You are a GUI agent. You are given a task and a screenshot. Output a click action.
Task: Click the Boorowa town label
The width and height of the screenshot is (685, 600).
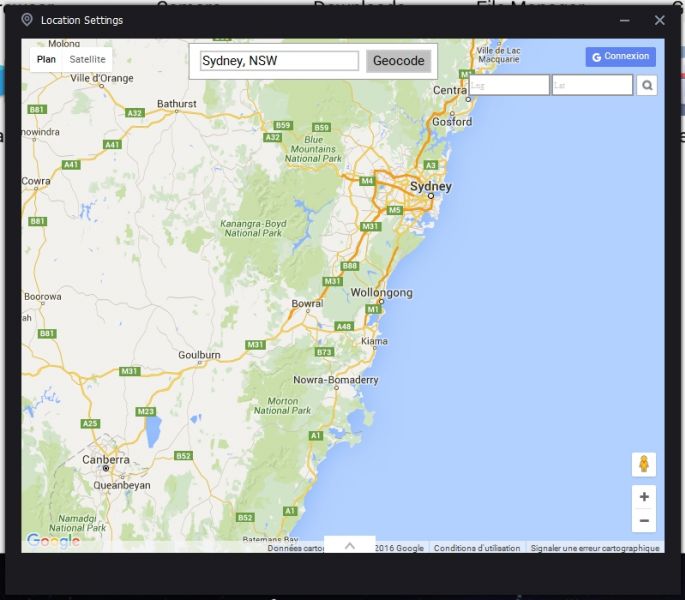click(43, 296)
